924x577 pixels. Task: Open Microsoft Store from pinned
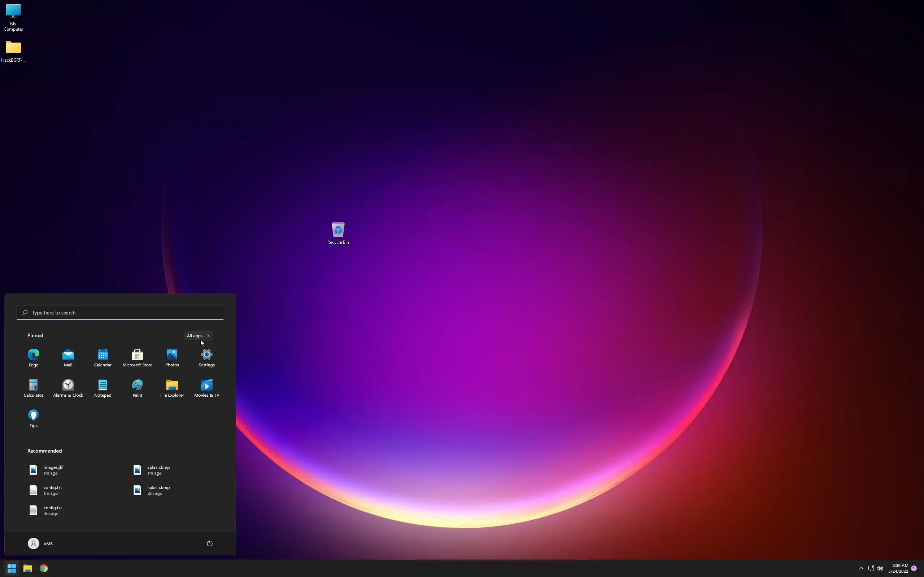(137, 358)
